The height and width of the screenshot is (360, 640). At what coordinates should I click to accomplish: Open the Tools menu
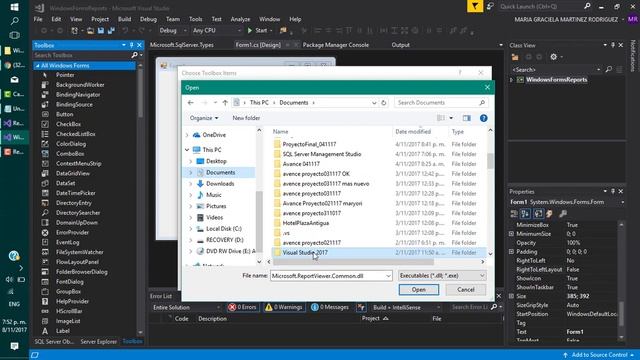(x=196, y=19)
